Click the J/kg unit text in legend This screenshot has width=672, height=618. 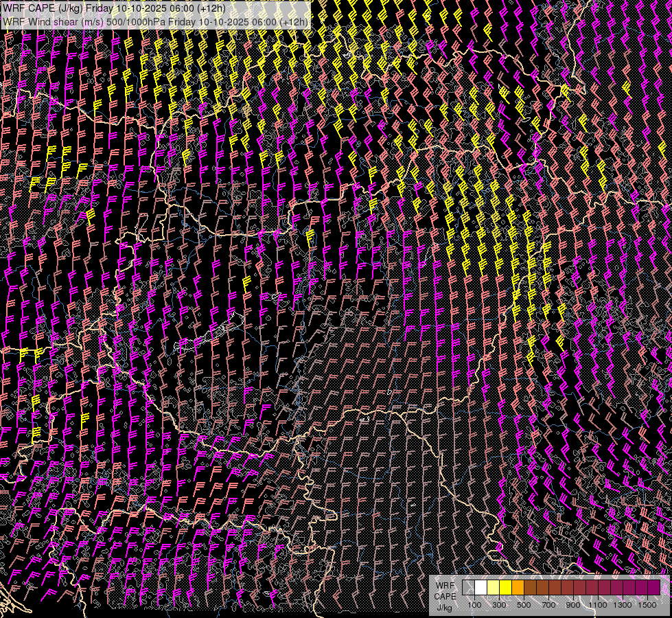[444, 608]
